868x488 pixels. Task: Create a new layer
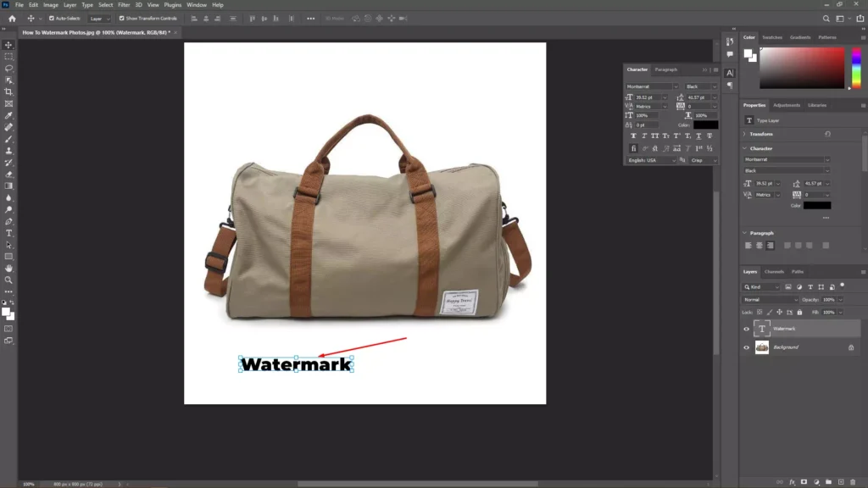(x=840, y=482)
